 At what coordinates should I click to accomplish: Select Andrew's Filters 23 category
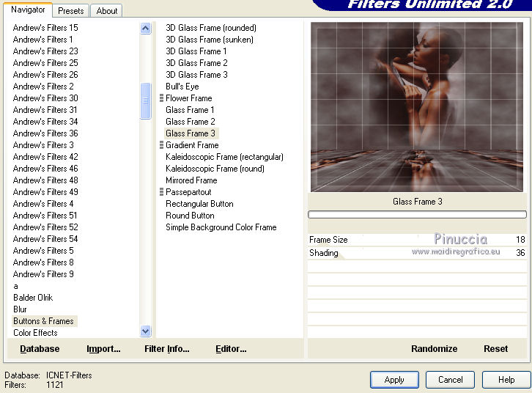click(45, 51)
